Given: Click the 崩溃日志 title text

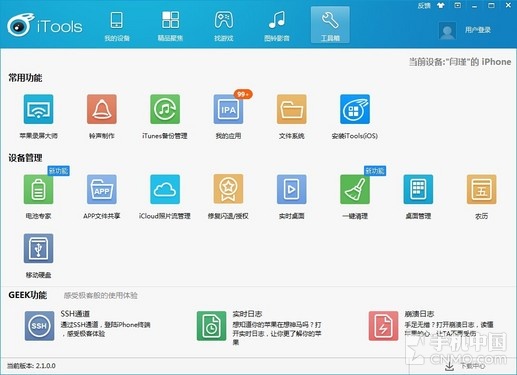Looking at the screenshot, I should 419,314.
